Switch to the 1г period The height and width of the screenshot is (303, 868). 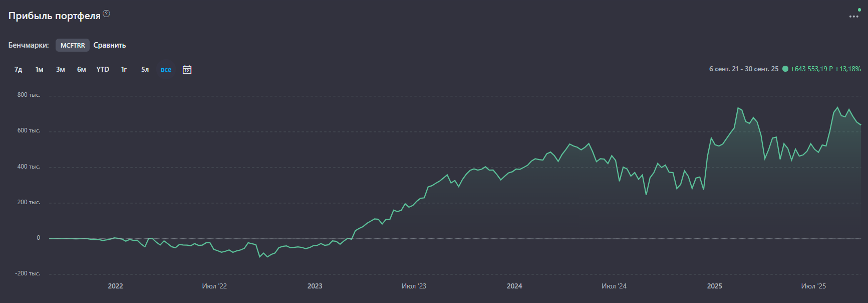(124, 70)
